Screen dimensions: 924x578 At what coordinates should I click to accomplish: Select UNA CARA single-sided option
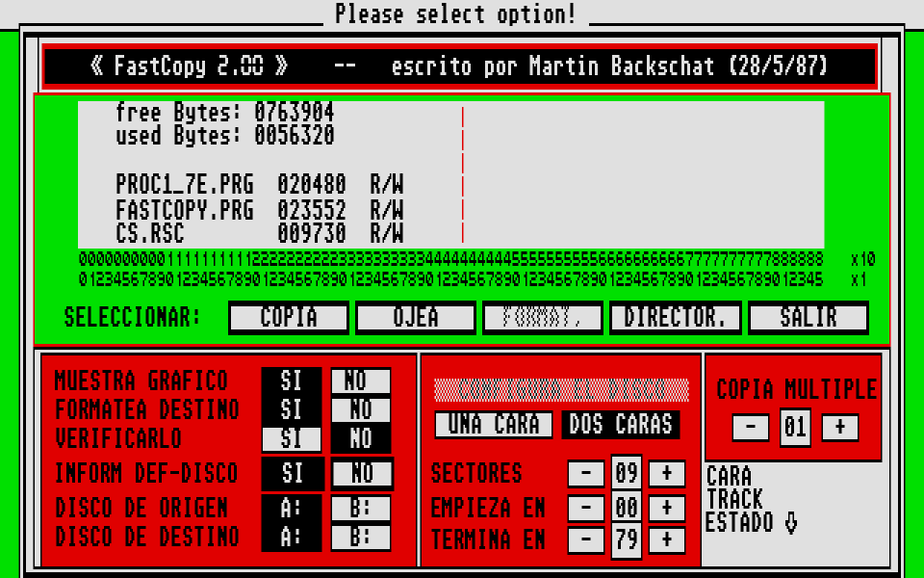(x=494, y=425)
